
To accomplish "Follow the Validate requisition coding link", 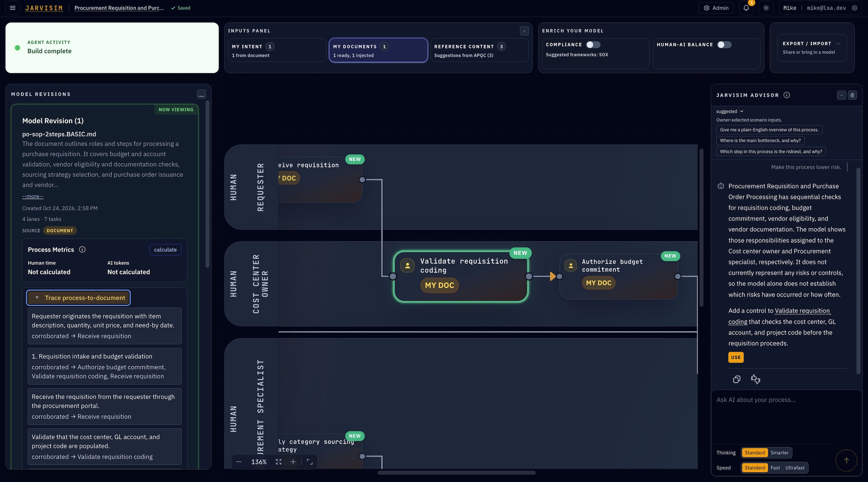I will [779, 316].
